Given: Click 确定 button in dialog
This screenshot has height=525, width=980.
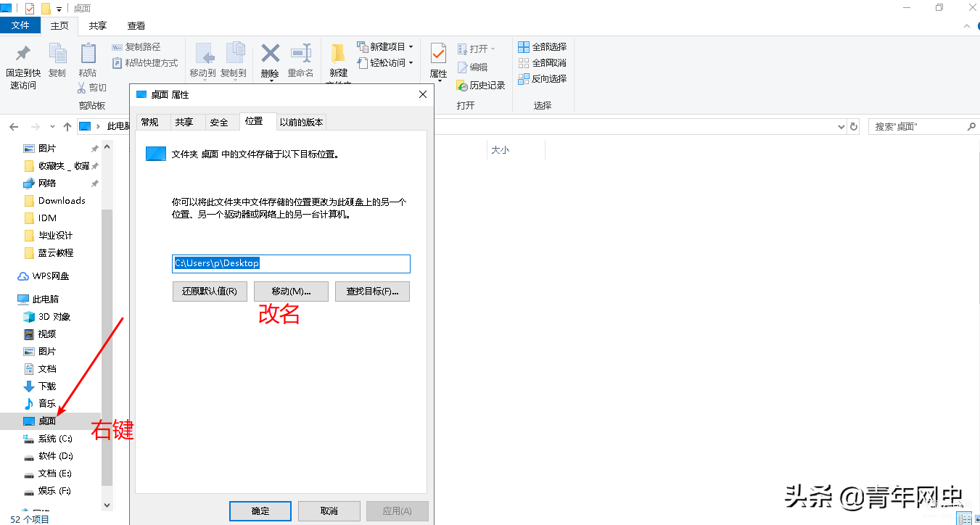Looking at the screenshot, I should (x=260, y=511).
